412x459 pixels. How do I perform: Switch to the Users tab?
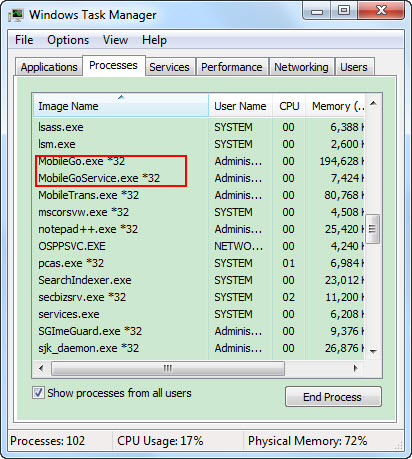[x=354, y=67]
